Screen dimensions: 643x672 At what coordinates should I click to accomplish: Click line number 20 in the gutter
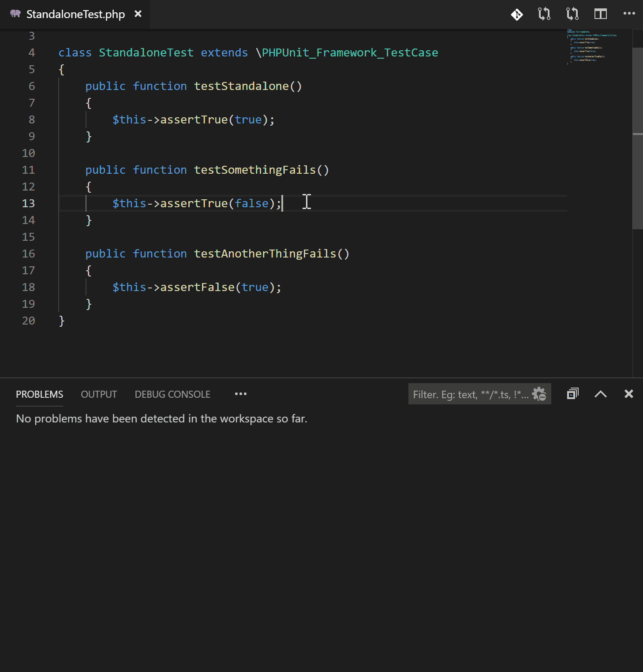(28, 321)
